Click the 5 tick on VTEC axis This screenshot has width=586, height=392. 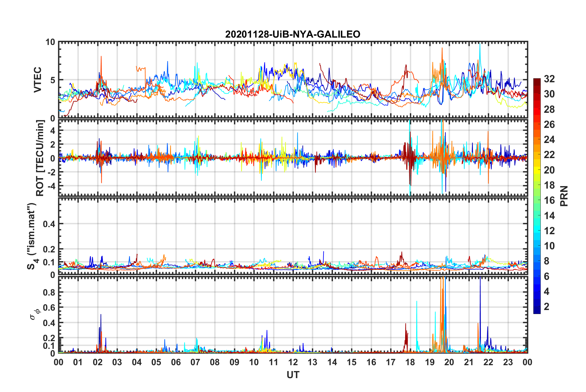pos(53,80)
